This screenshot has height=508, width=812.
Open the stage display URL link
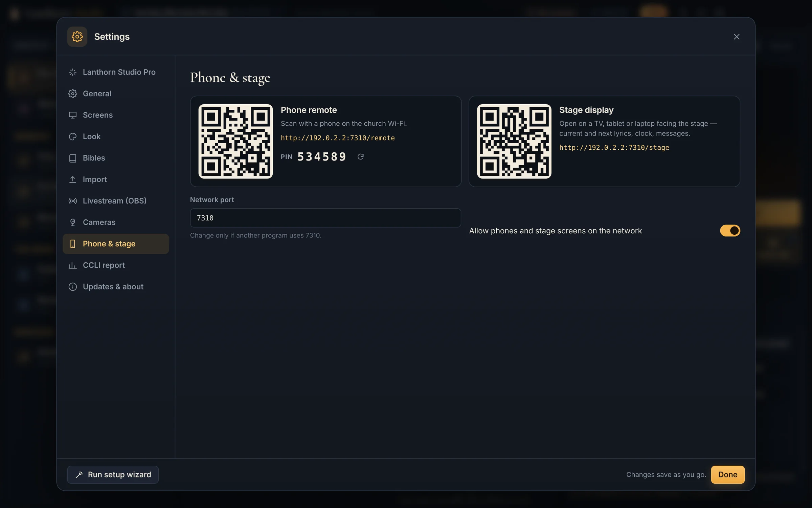(x=614, y=147)
